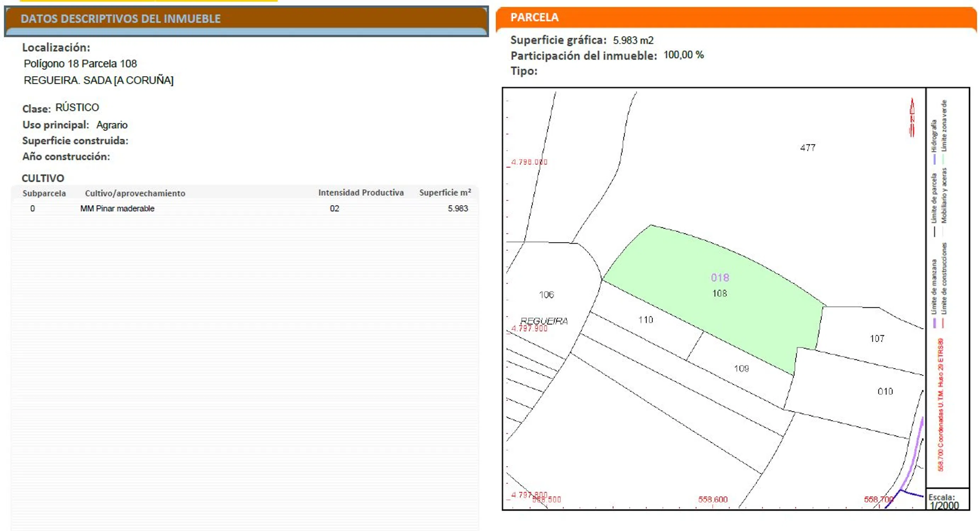The width and height of the screenshot is (980, 531).
Task: Select parcel 109 on the map
Action: point(741,369)
